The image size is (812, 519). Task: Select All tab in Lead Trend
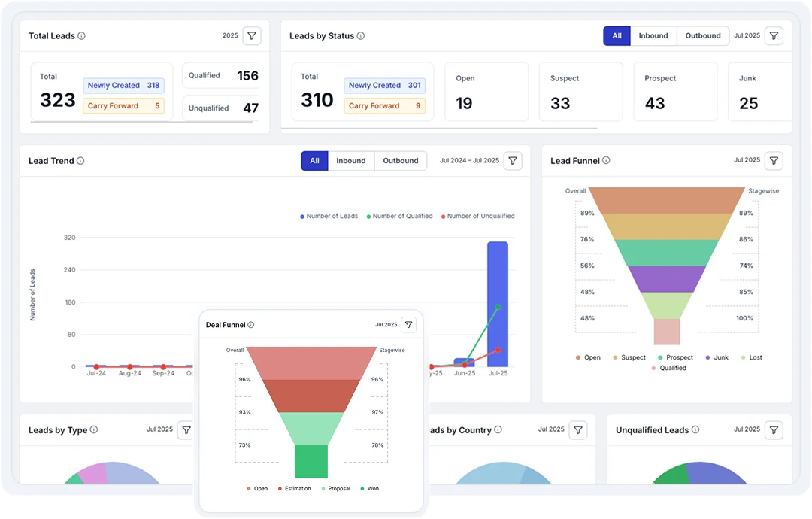tap(314, 160)
